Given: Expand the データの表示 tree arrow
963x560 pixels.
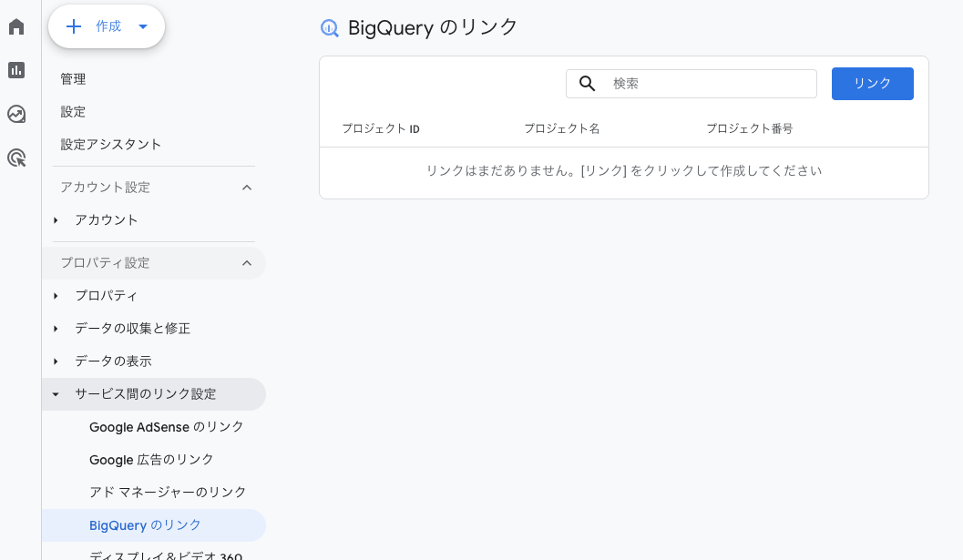Looking at the screenshot, I should point(56,361).
